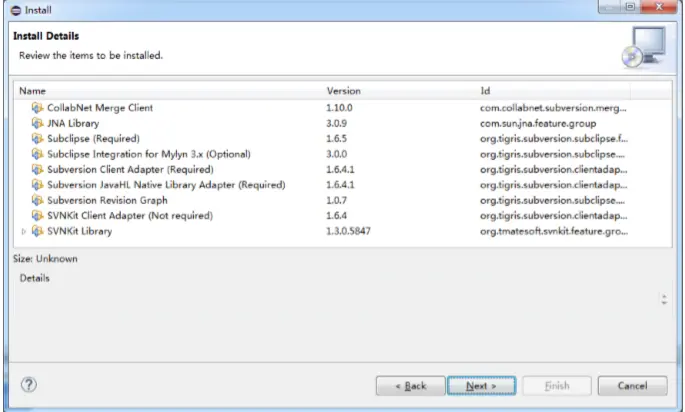Select SVNKit Client Adapter (Not required) row

coord(343,215)
